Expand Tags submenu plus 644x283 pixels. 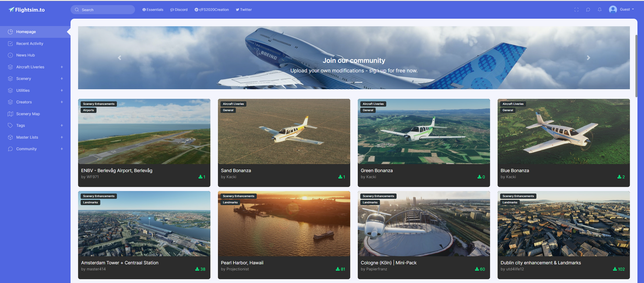[x=62, y=126]
